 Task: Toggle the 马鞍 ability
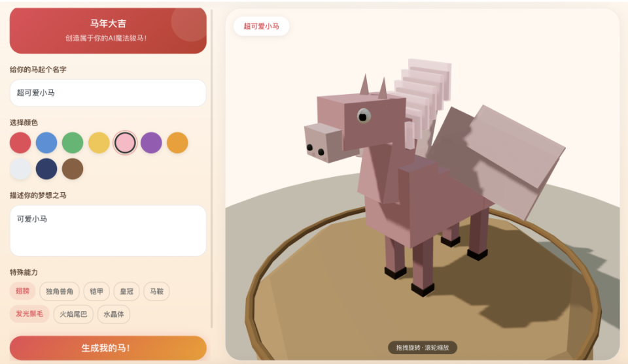156,291
